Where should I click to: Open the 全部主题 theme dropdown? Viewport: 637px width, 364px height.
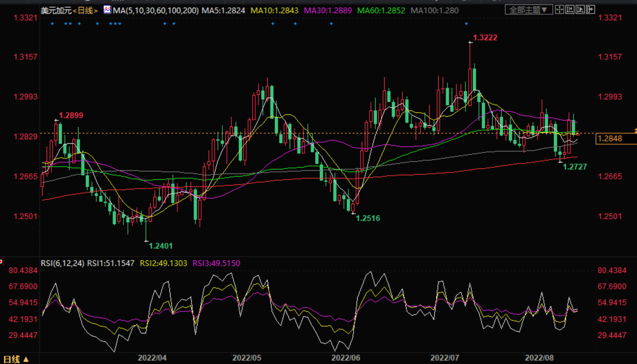point(528,9)
